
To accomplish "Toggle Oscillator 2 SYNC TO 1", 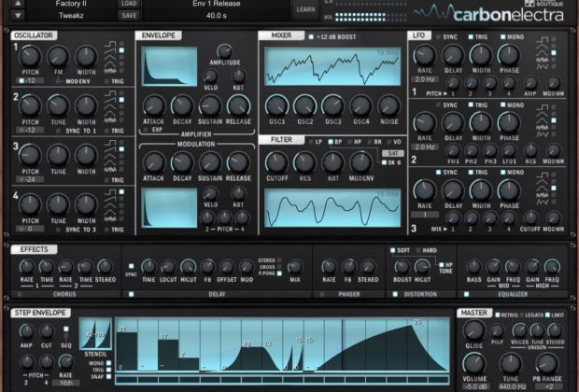I will pyautogui.click(x=58, y=131).
